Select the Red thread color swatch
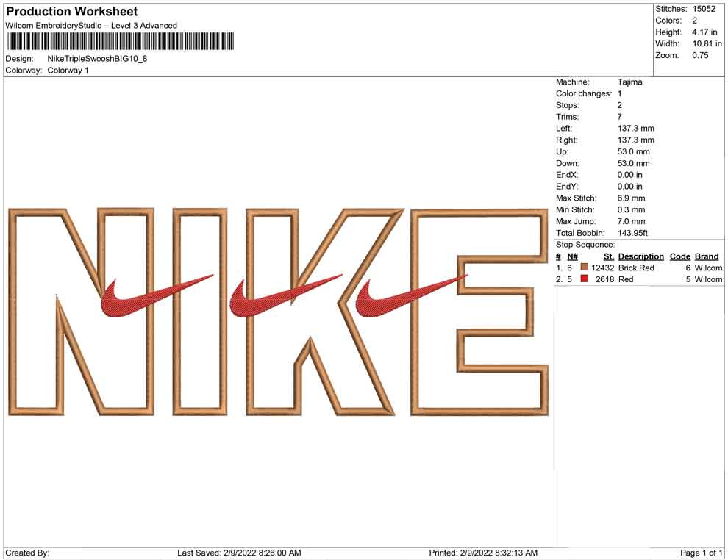Viewport: 728px width, 560px height. (x=585, y=280)
